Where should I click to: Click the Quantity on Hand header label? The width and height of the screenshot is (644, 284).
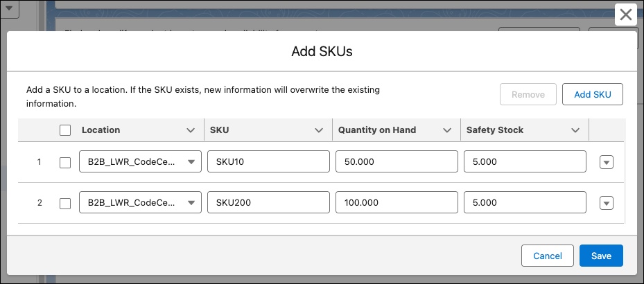point(377,130)
